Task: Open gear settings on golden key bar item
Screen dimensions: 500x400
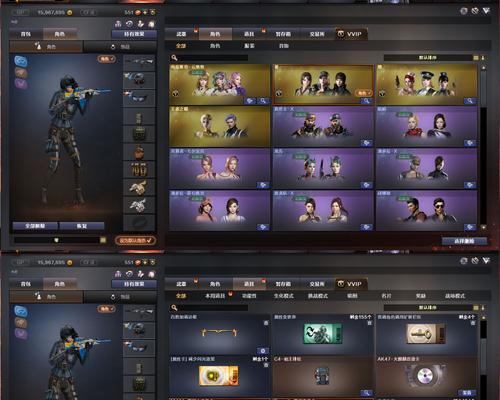Action: point(263,351)
